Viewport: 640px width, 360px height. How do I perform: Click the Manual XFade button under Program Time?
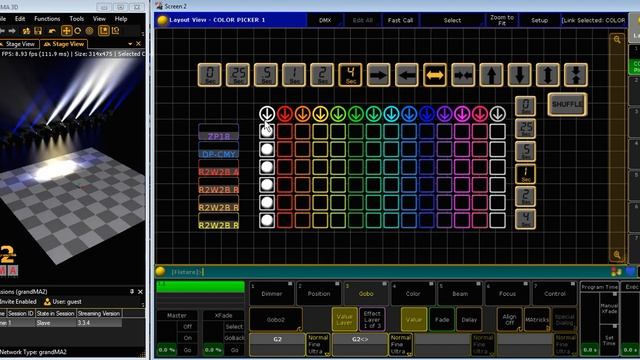point(609,308)
